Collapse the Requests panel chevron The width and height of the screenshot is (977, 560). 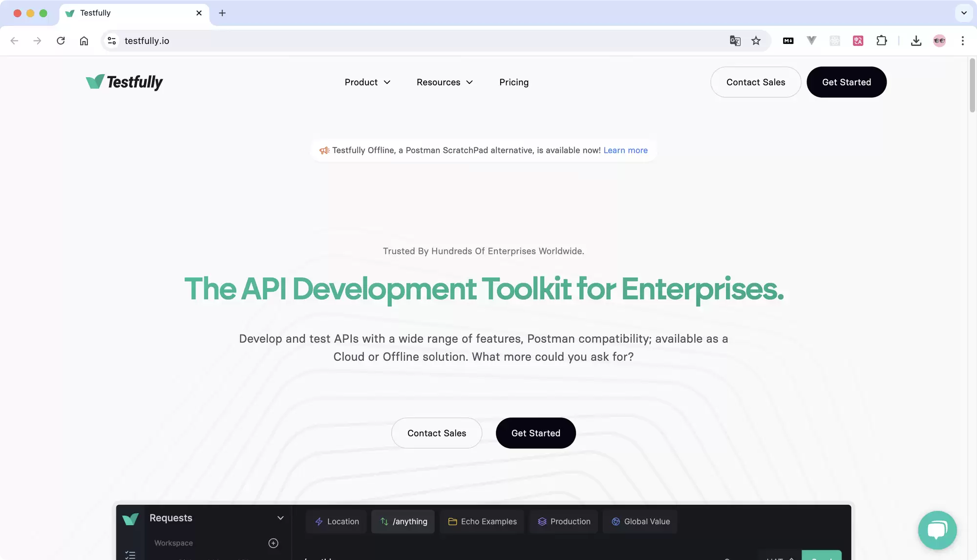280,518
